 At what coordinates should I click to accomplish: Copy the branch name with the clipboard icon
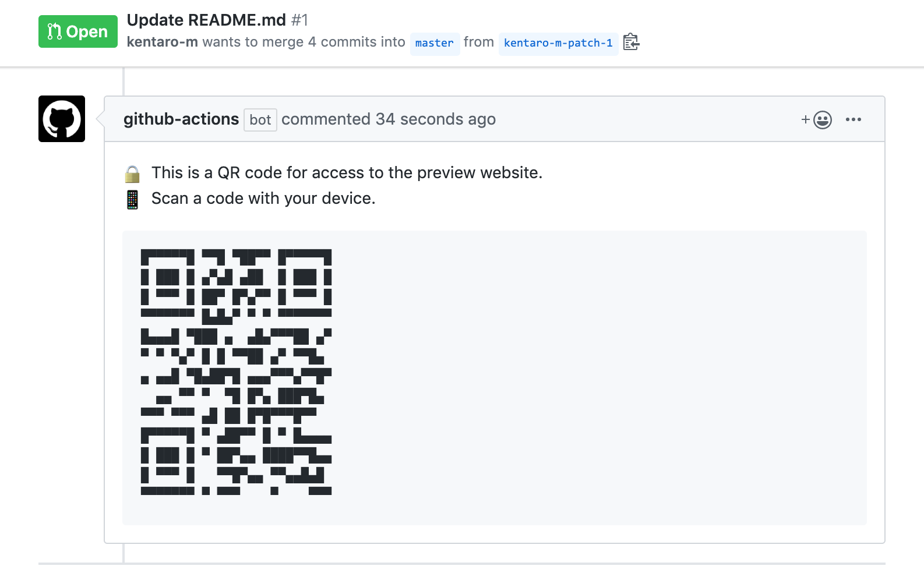pos(631,43)
